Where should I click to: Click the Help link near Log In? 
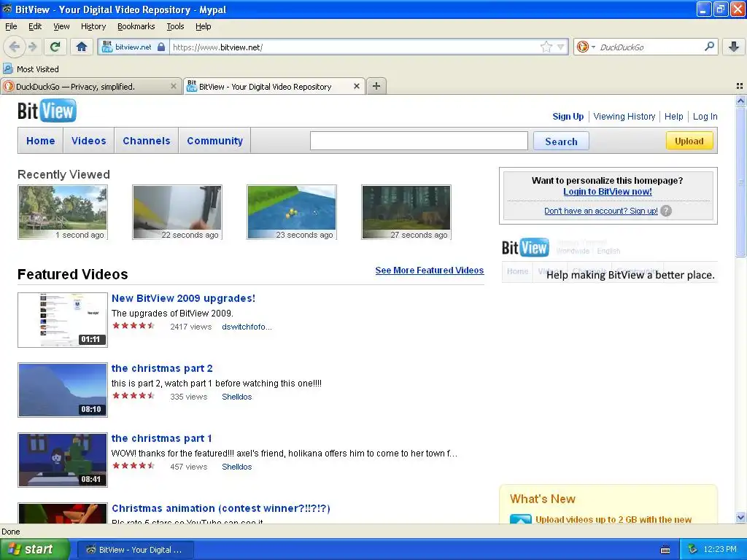point(673,116)
